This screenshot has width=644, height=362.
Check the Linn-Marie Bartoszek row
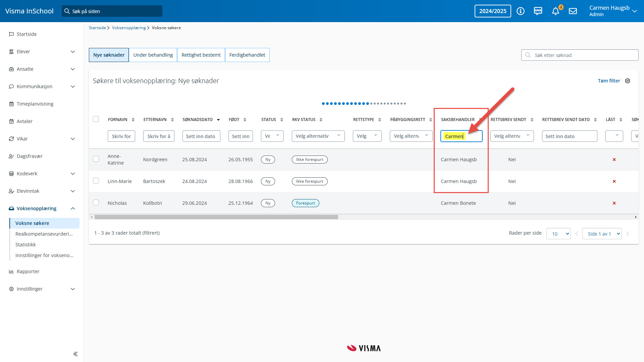(x=96, y=181)
